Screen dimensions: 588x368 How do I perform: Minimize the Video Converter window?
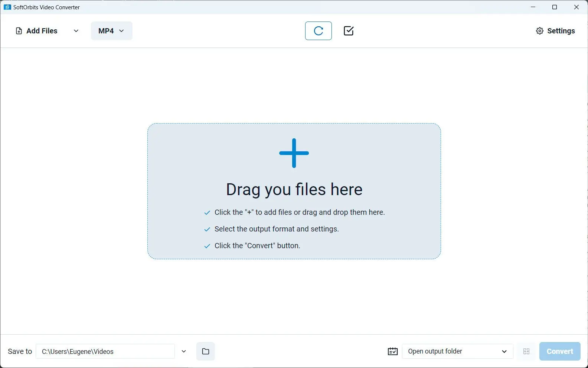pyautogui.click(x=533, y=7)
